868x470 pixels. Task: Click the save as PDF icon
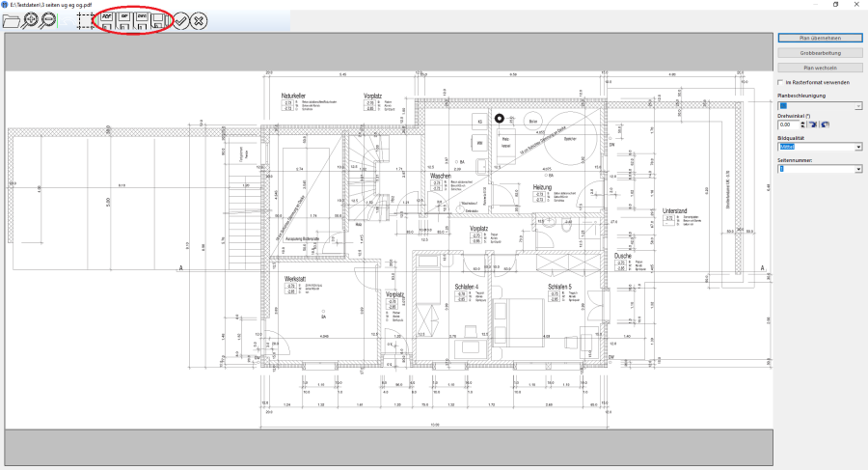point(108,19)
